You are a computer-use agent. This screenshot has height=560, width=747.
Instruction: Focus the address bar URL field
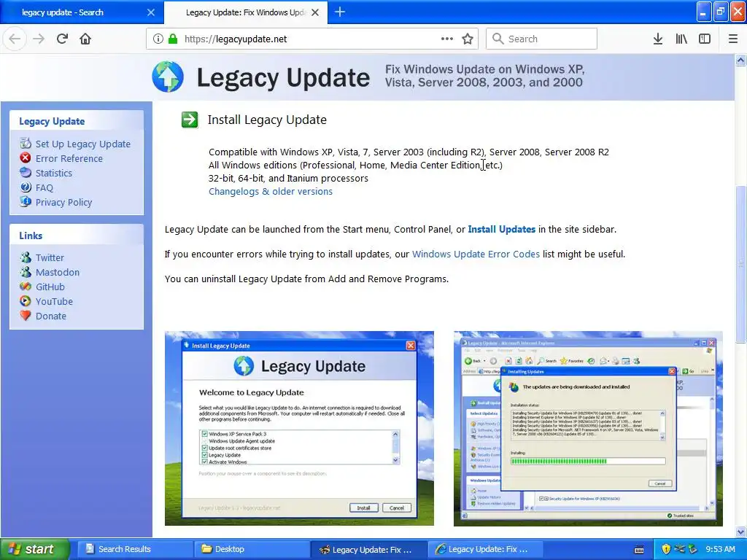312,39
